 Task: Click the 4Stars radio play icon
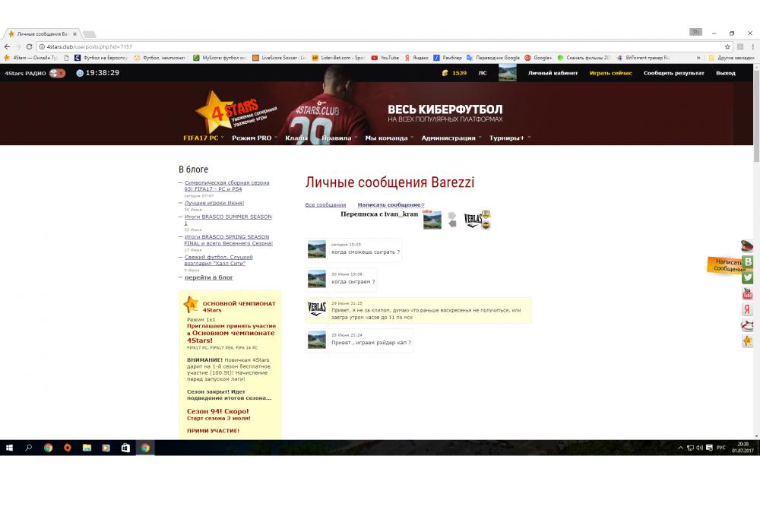coord(58,73)
